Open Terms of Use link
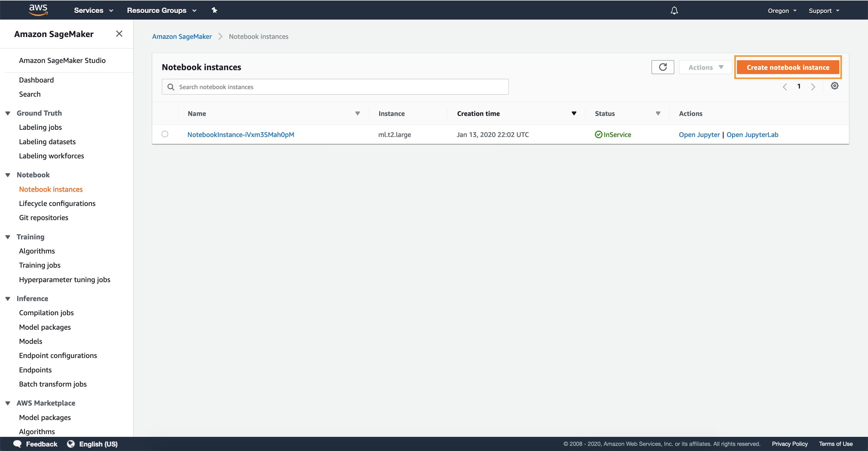The image size is (868, 451). click(836, 444)
